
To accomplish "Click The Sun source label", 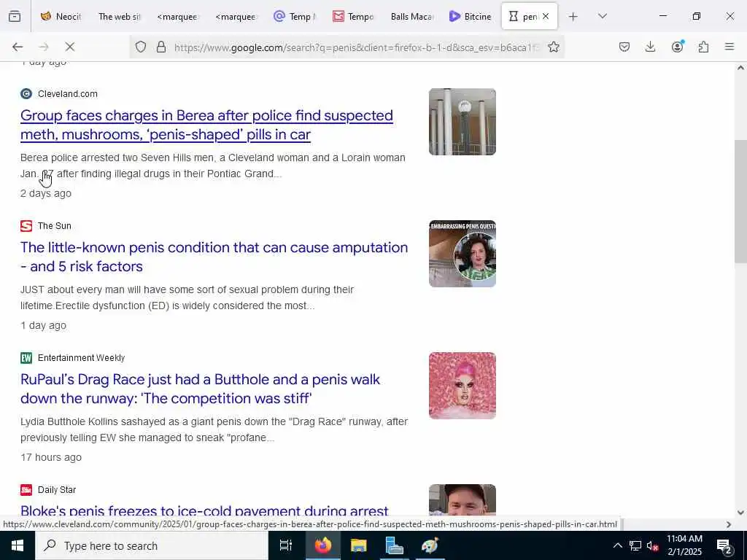I will coord(54,226).
